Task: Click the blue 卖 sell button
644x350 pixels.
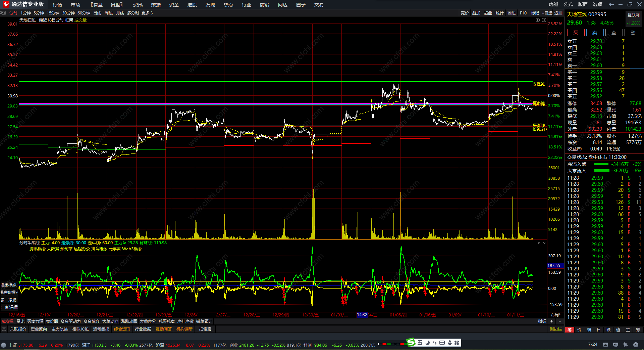Action: [x=595, y=33]
